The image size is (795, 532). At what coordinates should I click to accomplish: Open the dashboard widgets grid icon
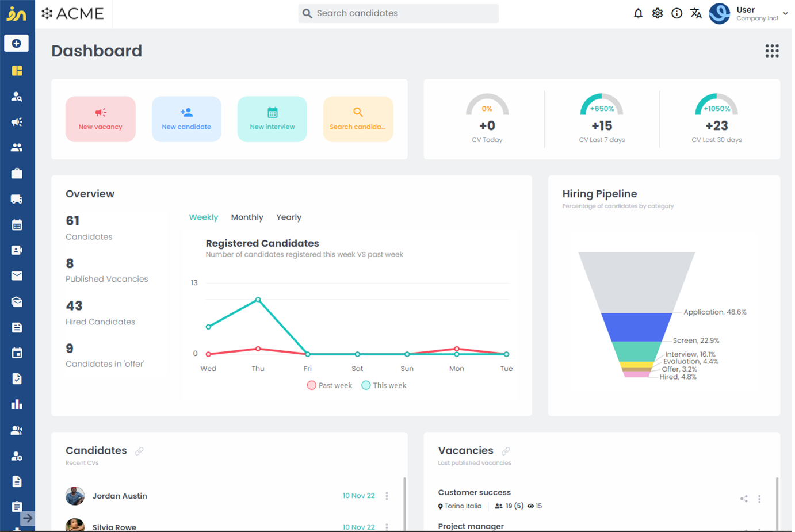(771, 51)
